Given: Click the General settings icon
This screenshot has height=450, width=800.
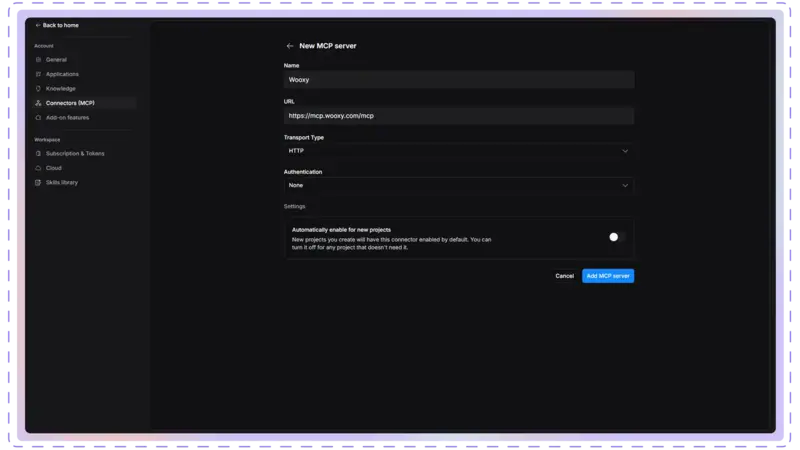Looking at the screenshot, I should point(38,60).
